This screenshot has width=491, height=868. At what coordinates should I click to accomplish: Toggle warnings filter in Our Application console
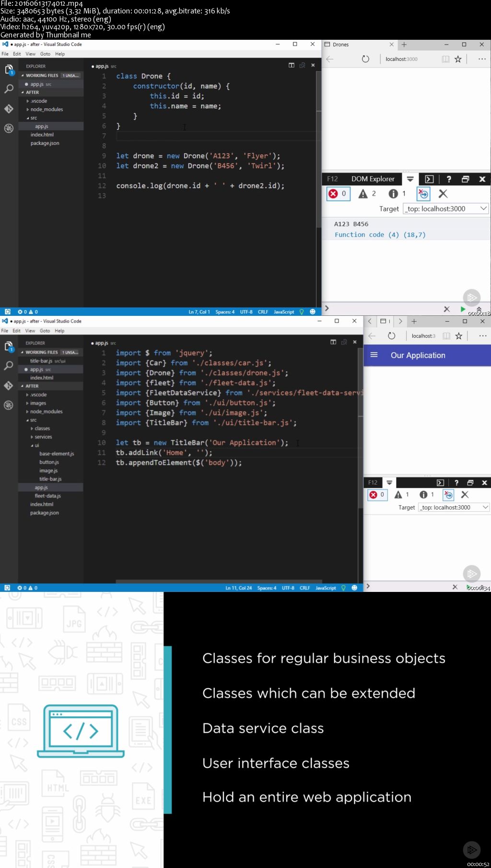pyautogui.click(x=402, y=495)
